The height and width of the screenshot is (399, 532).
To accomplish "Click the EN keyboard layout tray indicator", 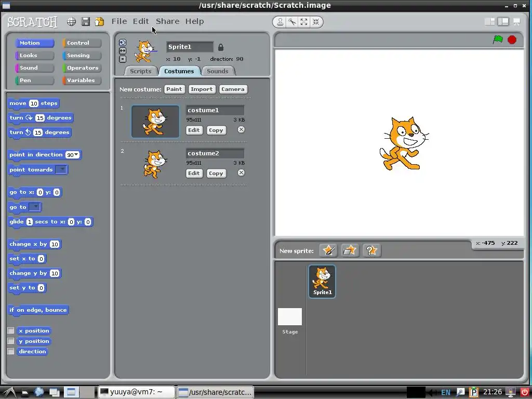I will coord(445,393).
